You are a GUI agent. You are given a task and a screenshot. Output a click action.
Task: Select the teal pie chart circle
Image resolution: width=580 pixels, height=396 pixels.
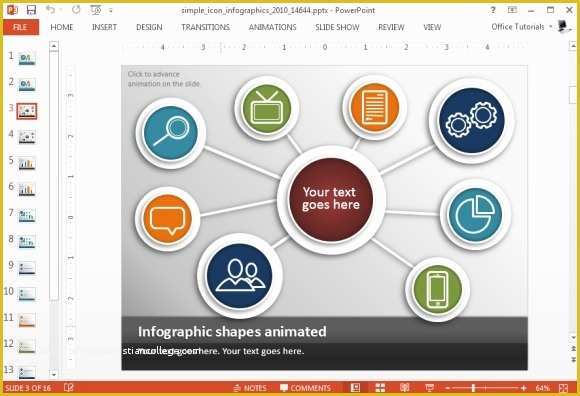tap(475, 215)
